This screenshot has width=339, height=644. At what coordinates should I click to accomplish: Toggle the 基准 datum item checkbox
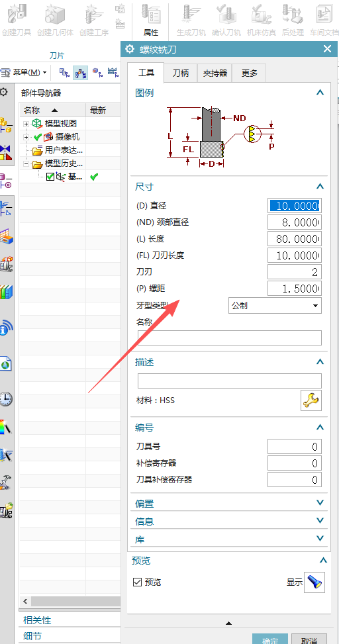(50, 177)
